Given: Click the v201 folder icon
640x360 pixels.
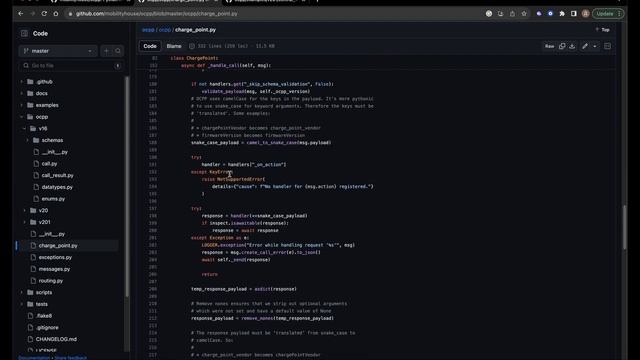Looking at the screenshot, I should click(33, 222).
